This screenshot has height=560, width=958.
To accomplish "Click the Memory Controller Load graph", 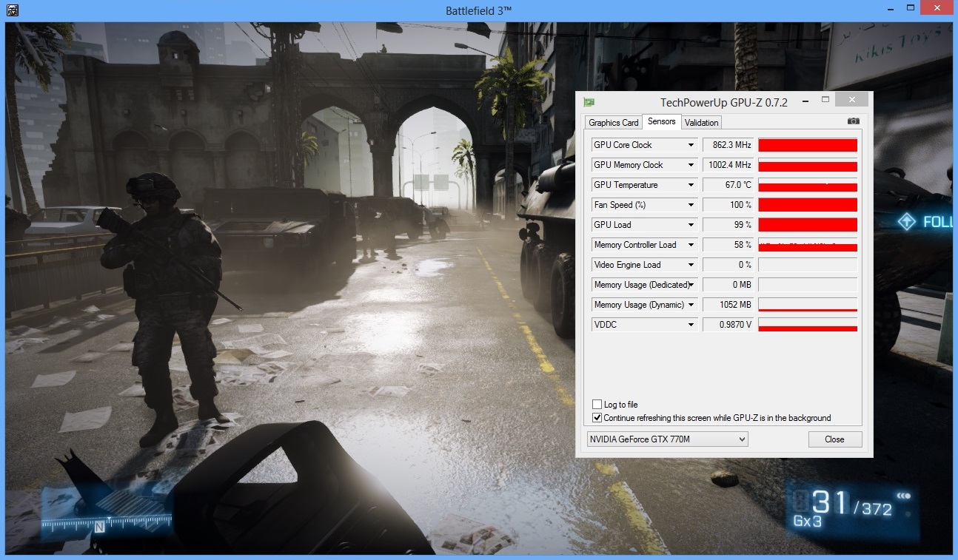I will [x=808, y=245].
